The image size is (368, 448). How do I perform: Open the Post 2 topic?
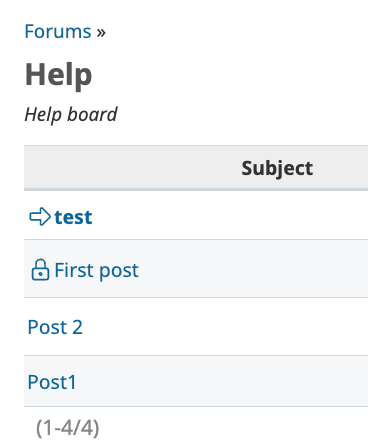55,327
